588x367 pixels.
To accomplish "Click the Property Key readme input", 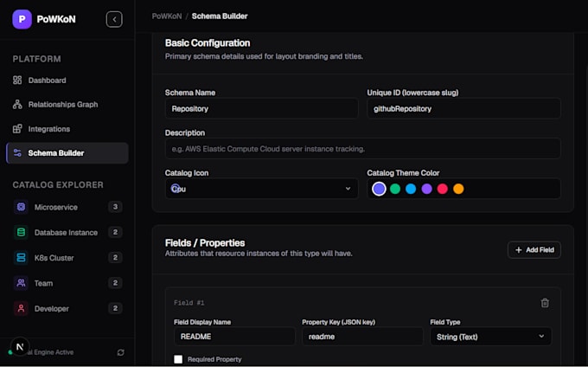I will tap(362, 337).
